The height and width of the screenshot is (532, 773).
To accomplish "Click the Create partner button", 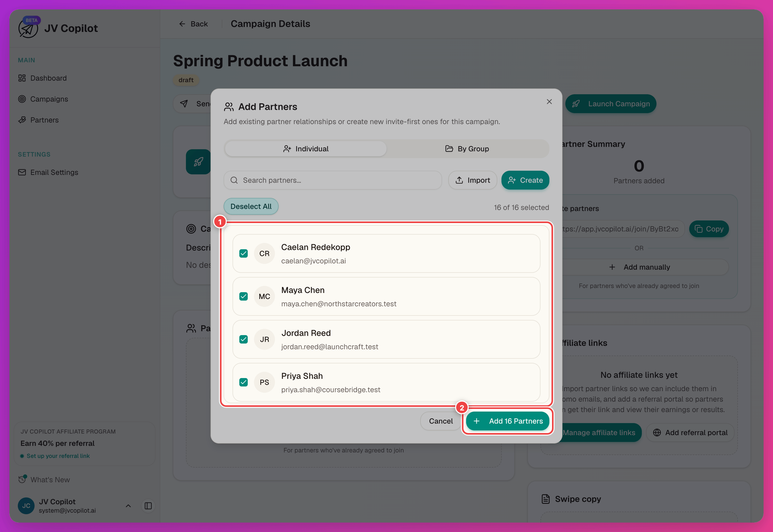I will (x=525, y=180).
